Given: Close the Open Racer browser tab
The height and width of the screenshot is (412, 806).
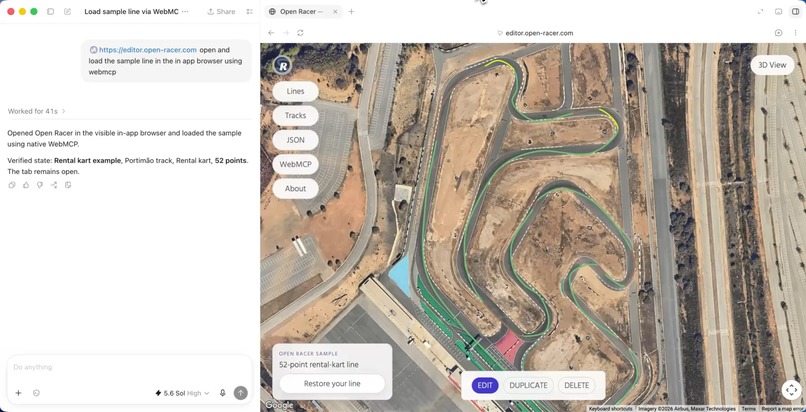Looking at the screenshot, I should (335, 11).
